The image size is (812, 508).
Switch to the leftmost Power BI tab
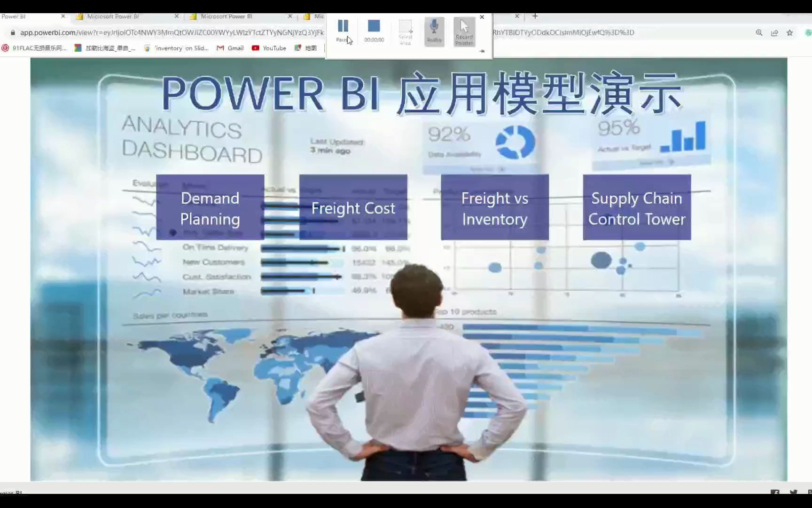(x=33, y=16)
